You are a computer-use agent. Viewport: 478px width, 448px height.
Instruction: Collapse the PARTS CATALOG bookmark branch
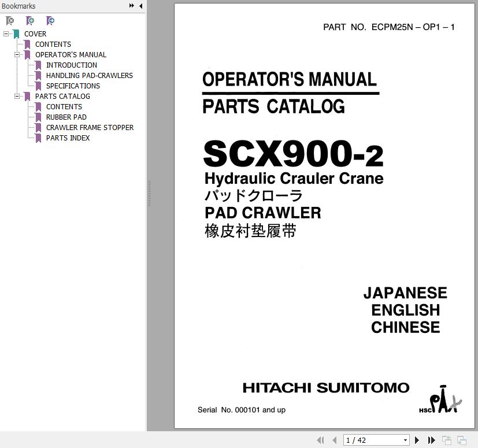[17, 97]
